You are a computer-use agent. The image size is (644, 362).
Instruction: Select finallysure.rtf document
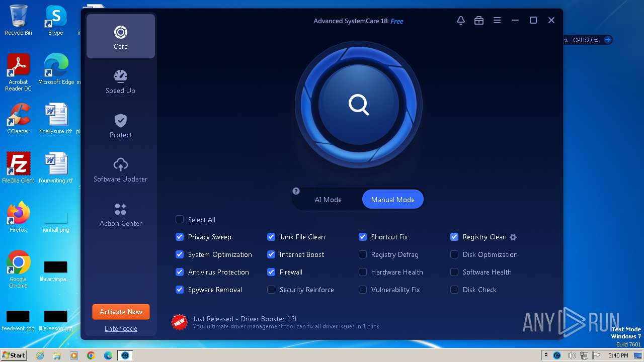click(56, 119)
